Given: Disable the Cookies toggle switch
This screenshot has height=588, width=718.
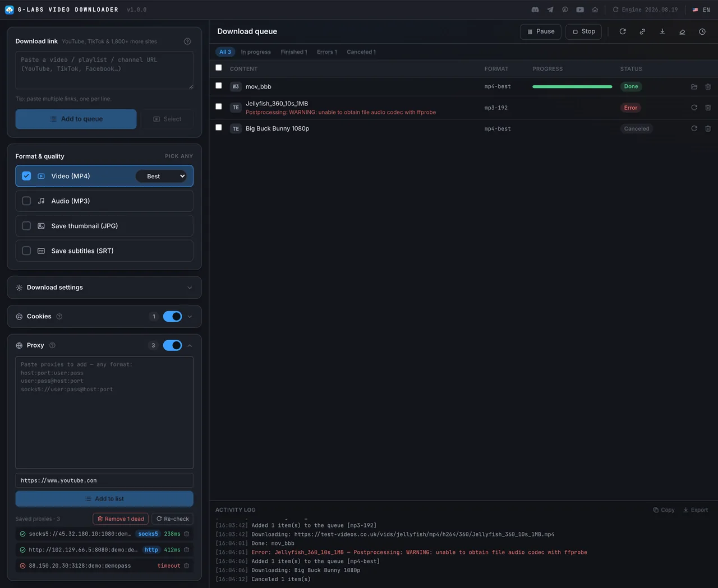Looking at the screenshot, I should click(172, 317).
